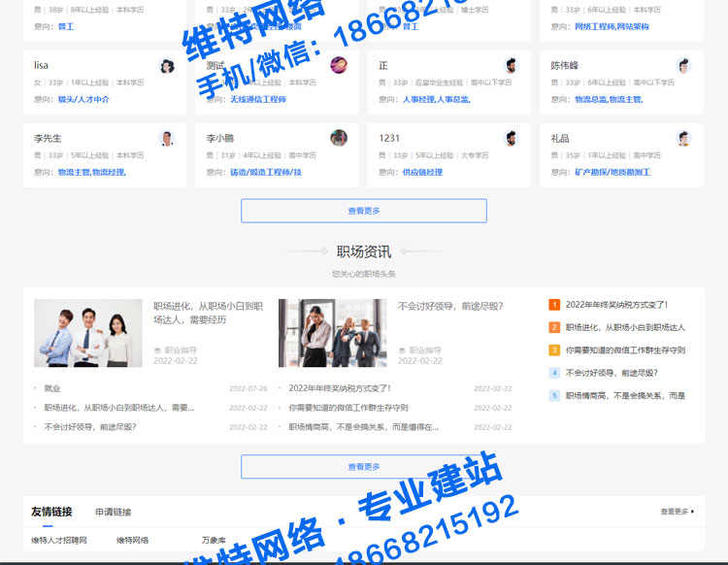This screenshot has width=728, height=565.
Task: Open 礼品's resume name
Action: [560, 139]
